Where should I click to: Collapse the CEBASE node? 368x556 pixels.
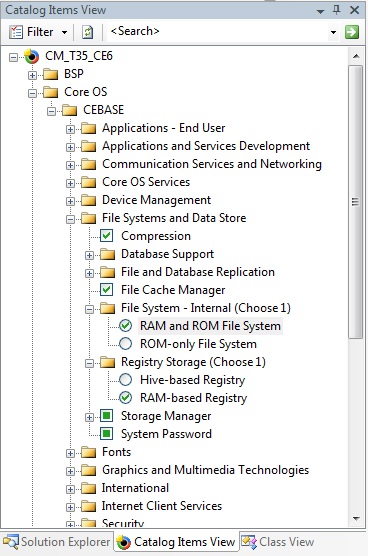click(x=51, y=111)
